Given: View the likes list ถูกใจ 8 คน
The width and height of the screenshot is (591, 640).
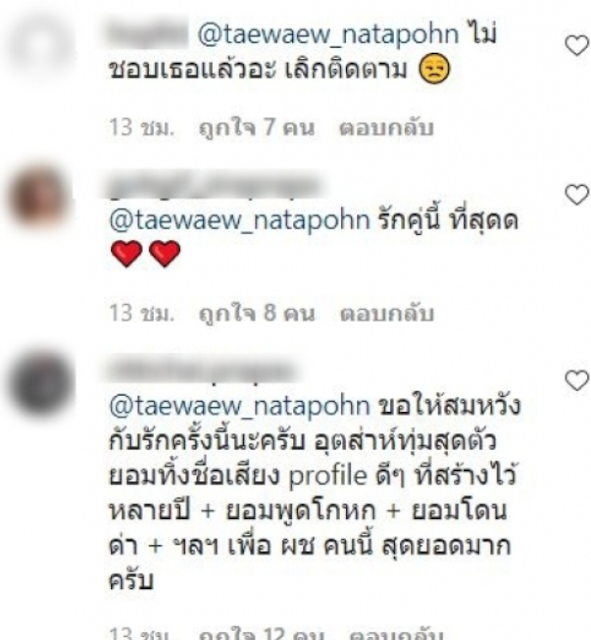Looking at the screenshot, I should click(x=257, y=313).
